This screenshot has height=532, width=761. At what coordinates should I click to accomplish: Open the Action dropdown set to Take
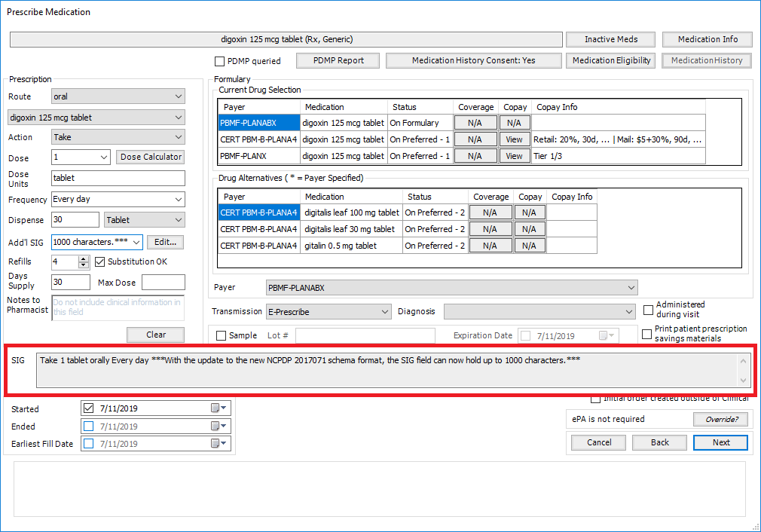pyautogui.click(x=118, y=137)
